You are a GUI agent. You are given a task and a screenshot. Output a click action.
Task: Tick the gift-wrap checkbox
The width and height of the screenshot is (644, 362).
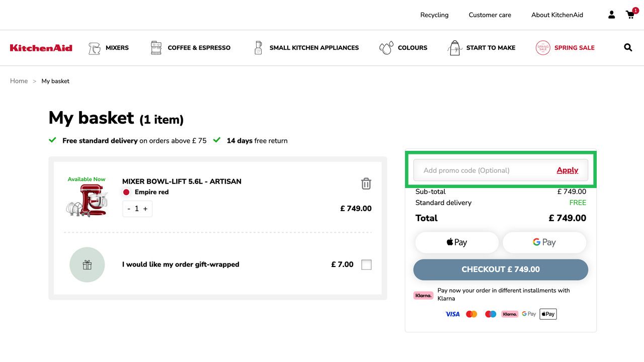(x=366, y=264)
